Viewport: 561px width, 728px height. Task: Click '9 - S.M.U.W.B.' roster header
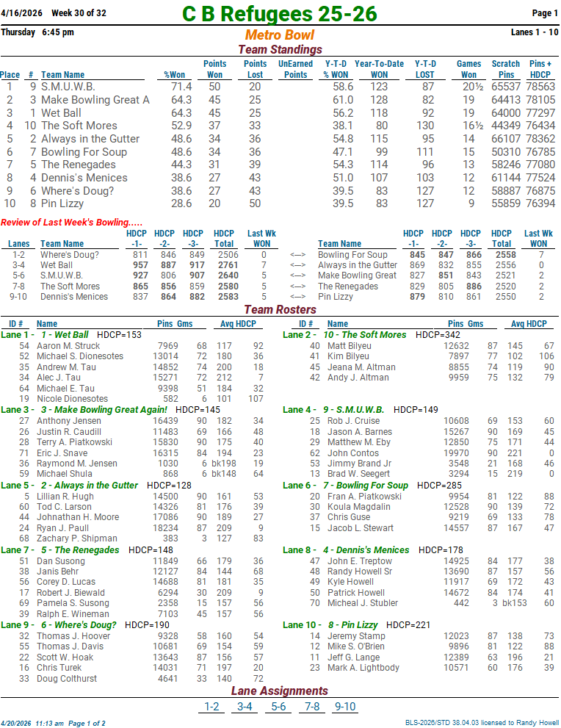(354, 409)
